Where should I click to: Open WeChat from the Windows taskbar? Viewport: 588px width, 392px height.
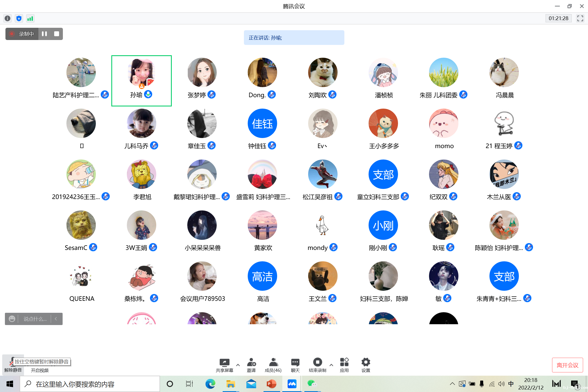(312, 384)
